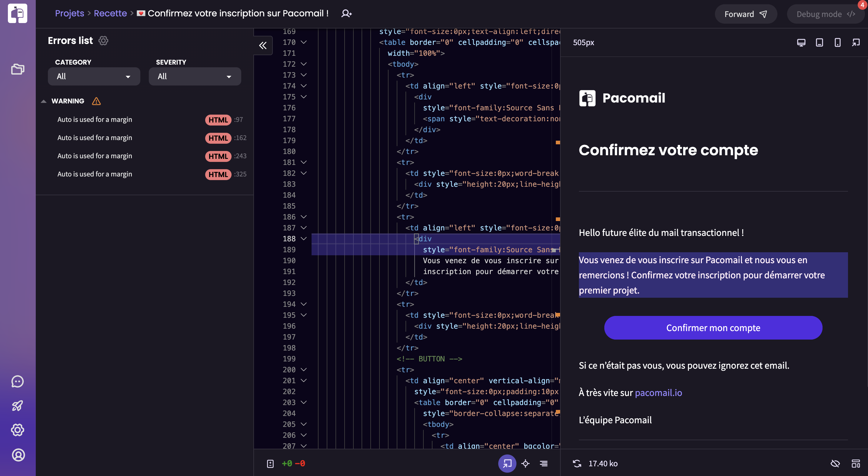Open the chat support bubble icon

(18, 382)
